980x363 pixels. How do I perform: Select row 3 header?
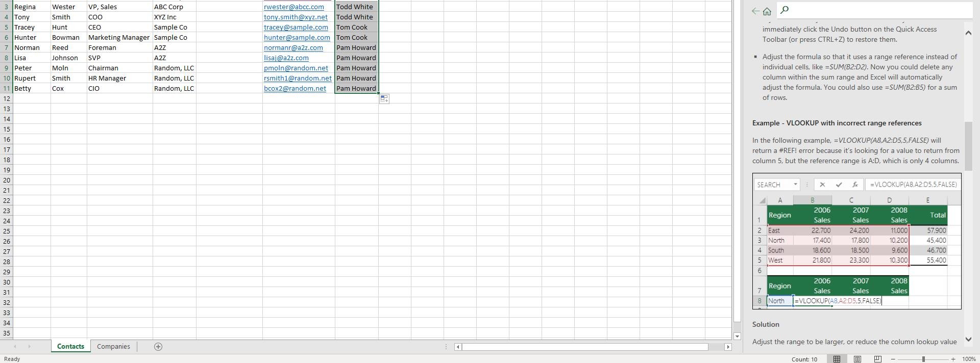click(7, 7)
